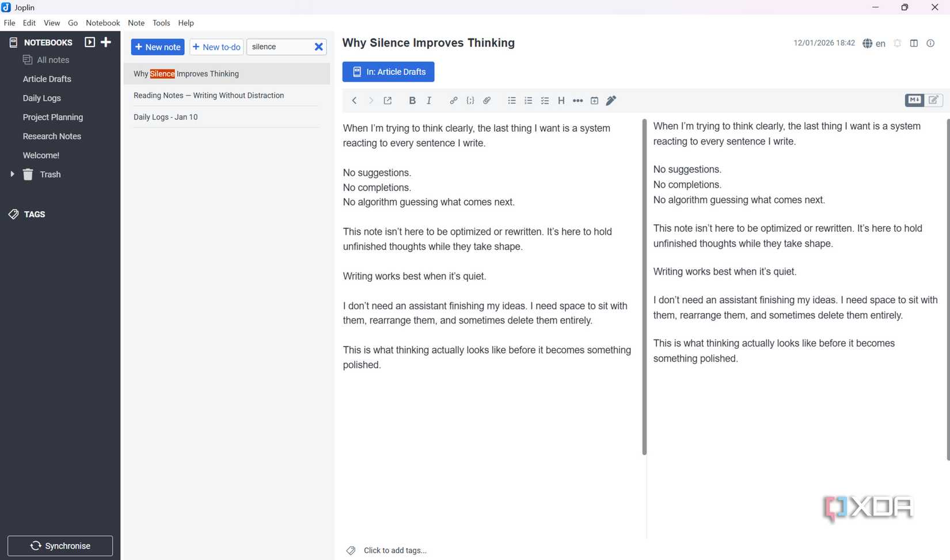This screenshot has height=560, width=950.
Task: Toggle spell checker language en
Action: point(874,43)
